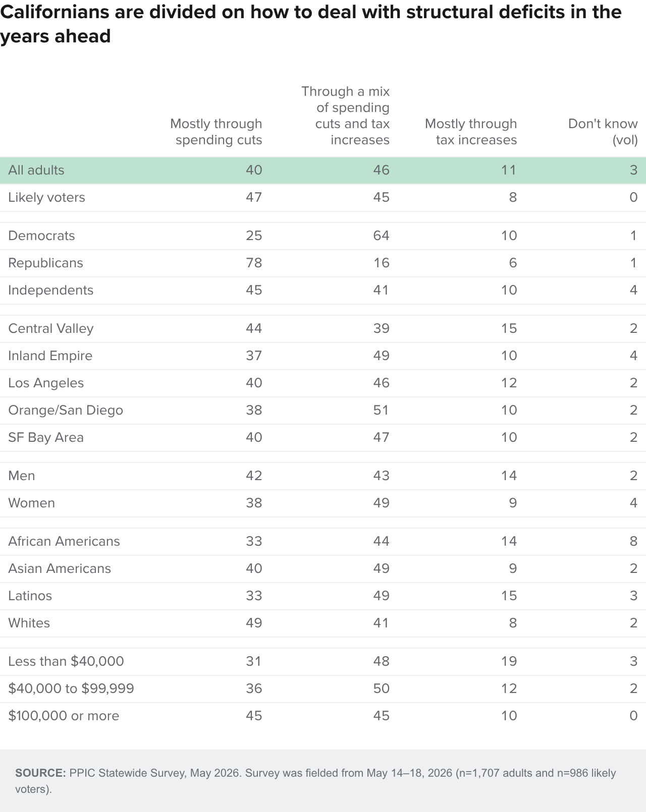Click the 'Orange/San Diego' row label
Screen dimensions: 646x812
coord(66,410)
